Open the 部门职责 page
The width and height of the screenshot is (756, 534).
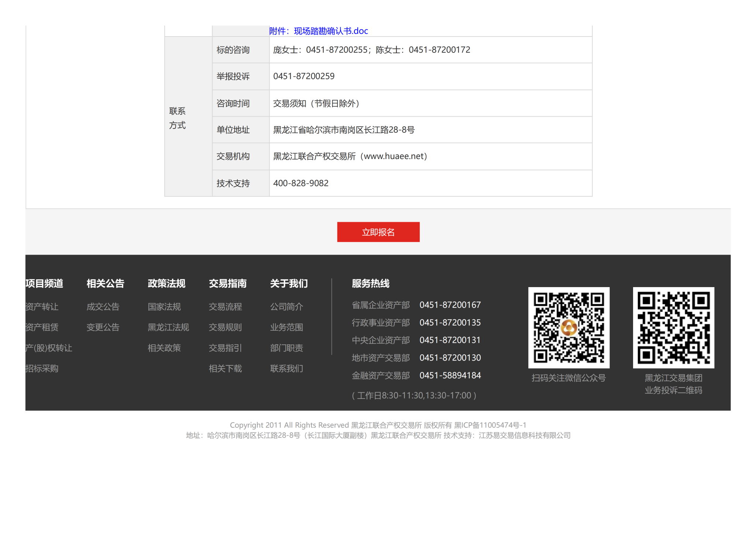pyautogui.click(x=286, y=348)
